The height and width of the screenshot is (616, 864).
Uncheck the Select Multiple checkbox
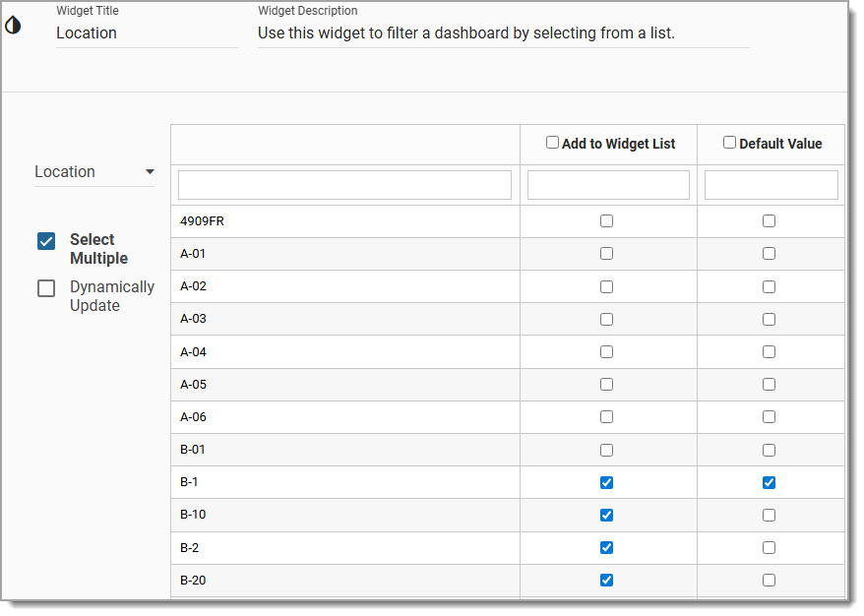[x=44, y=239]
